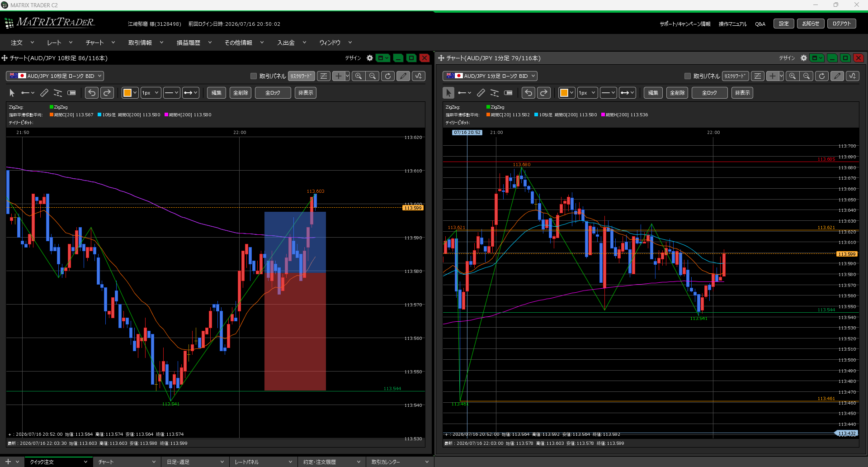This screenshot has height=467, width=868.
Task: Undo last drawing in 1分足 chart
Action: 528,93
